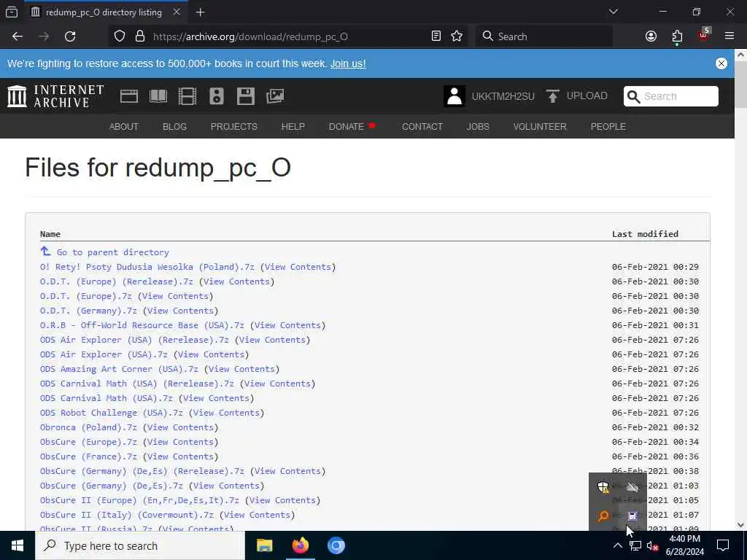Download ODS Carnival Math (USA) (Rerelease).7z

(x=137, y=384)
